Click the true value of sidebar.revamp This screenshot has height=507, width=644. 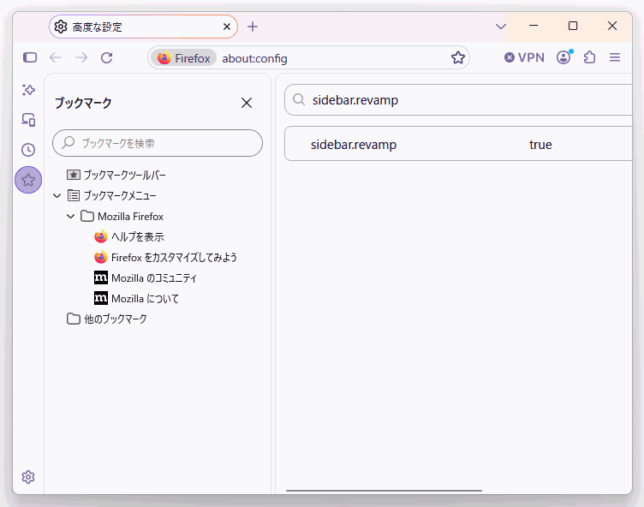pyautogui.click(x=540, y=145)
